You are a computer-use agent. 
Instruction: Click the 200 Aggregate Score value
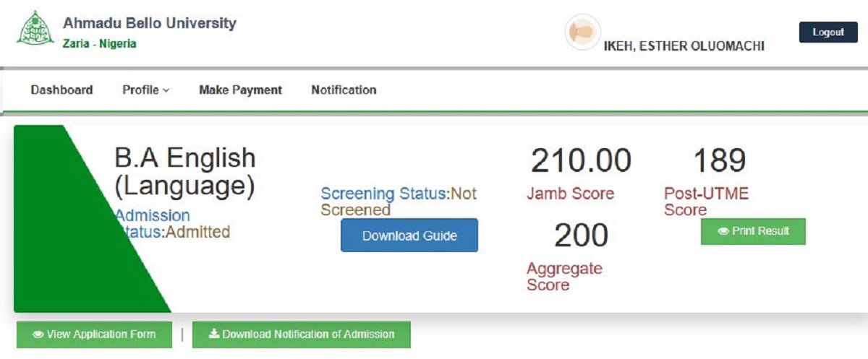pyautogui.click(x=581, y=235)
